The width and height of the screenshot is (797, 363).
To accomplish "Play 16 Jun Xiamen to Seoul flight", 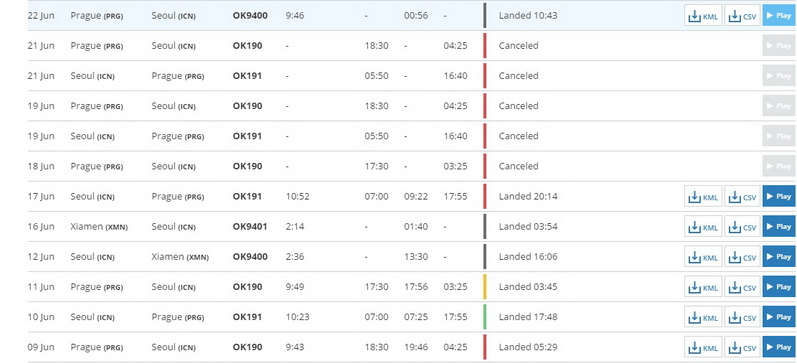I will pos(779,226).
